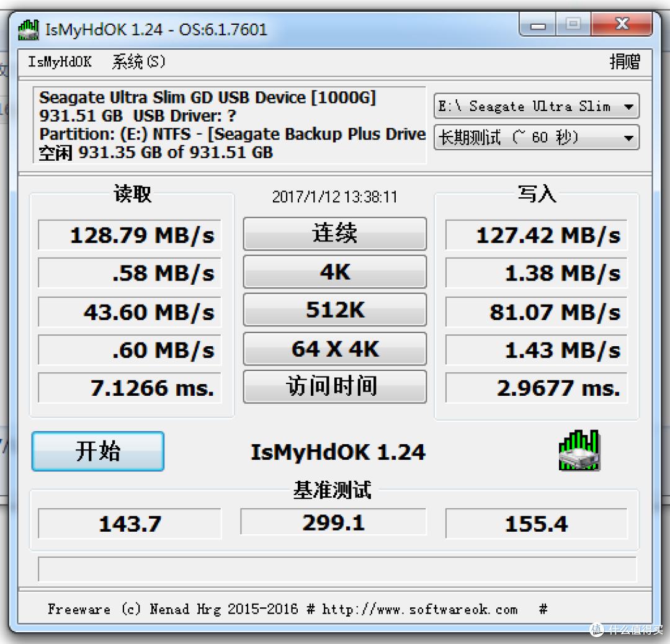Click the 143.7 benchmark score field
Viewport: 670px width, 644px height.
coord(130,524)
